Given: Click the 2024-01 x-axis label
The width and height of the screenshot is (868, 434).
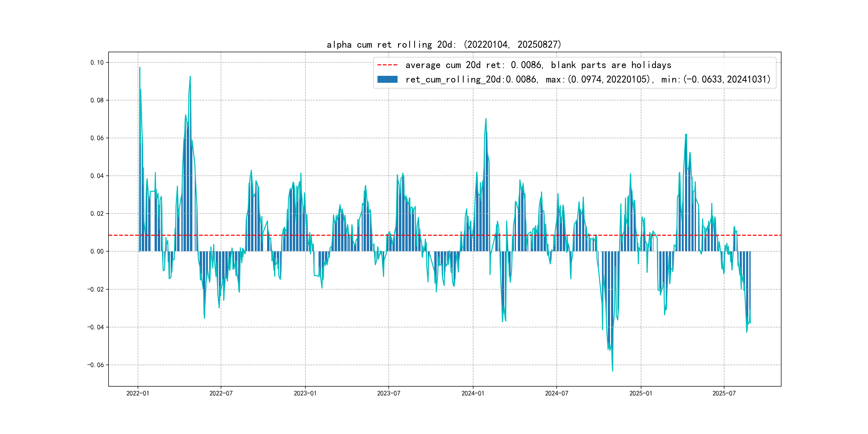Looking at the screenshot, I should pyautogui.click(x=473, y=393).
